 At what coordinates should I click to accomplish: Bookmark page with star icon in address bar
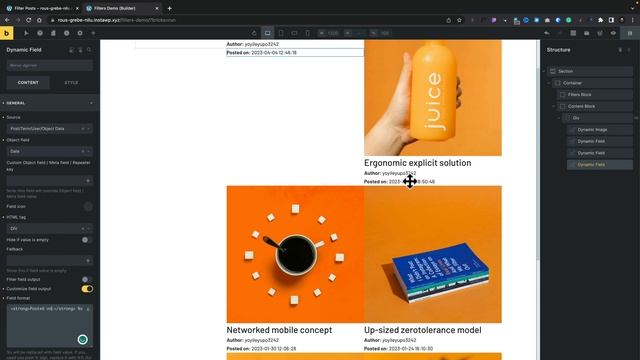(x=459, y=20)
